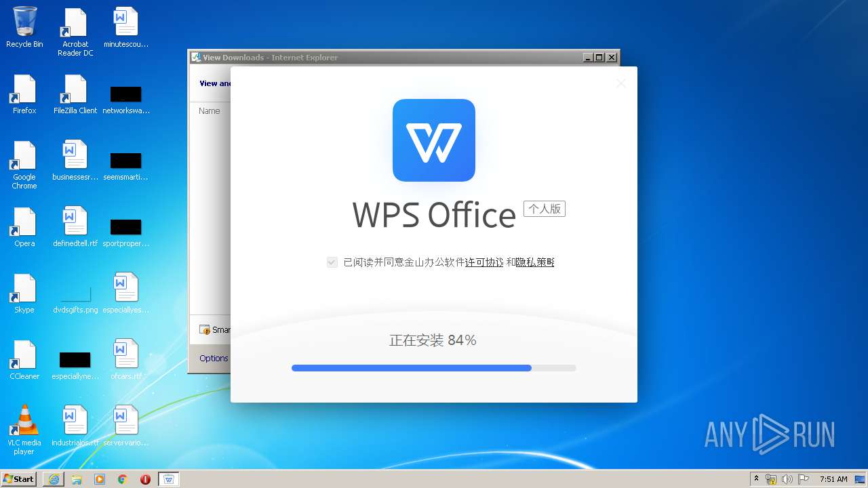
Task: Click the 7:51 AM taskbar clock
Action: coord(833,479)
